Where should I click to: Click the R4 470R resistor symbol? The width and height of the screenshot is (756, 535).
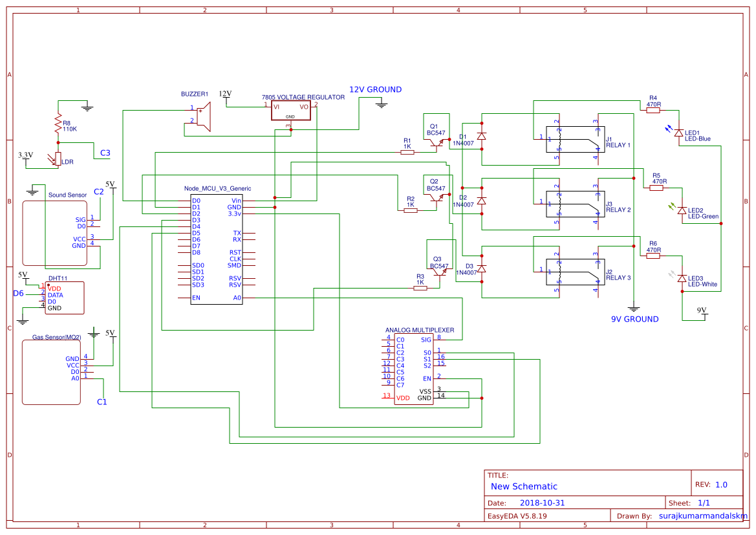coord(652,109)
